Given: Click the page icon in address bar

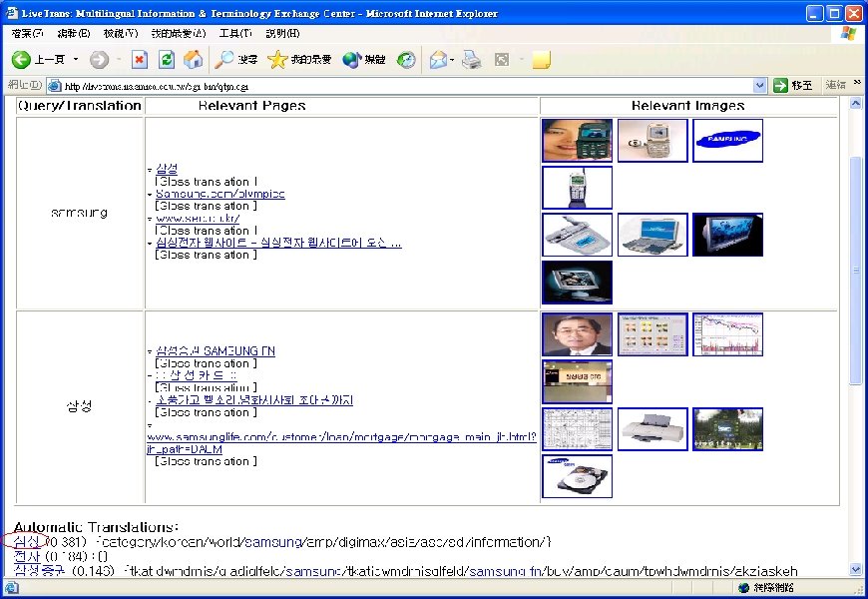Looking at the screenshot, I should pyautogui.click(x=54, y=85).
